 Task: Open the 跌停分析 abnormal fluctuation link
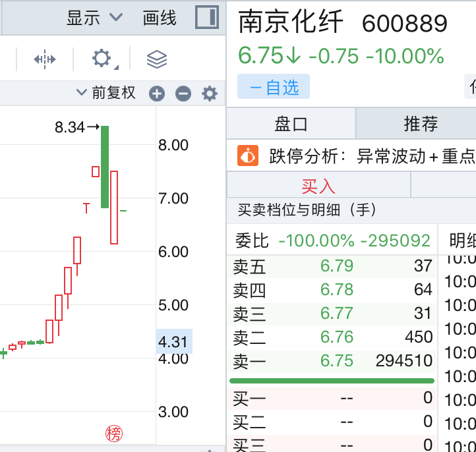(x=372, y=156)
